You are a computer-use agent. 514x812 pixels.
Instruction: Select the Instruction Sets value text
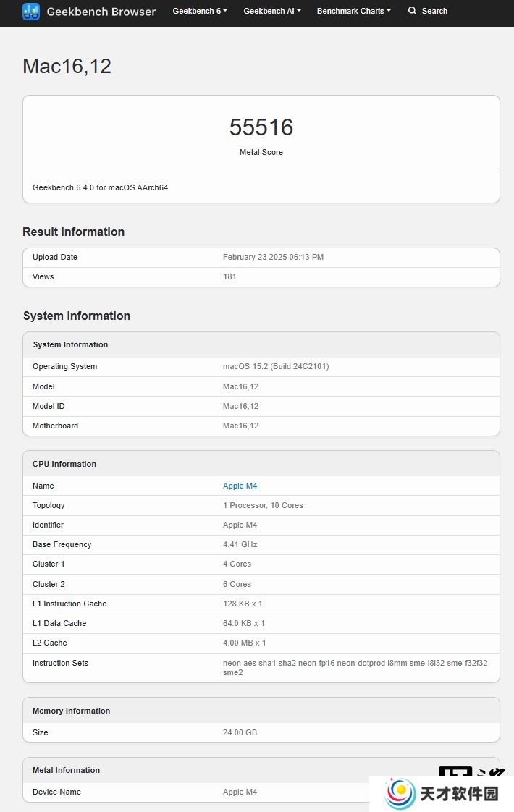(x=355, y=667)
